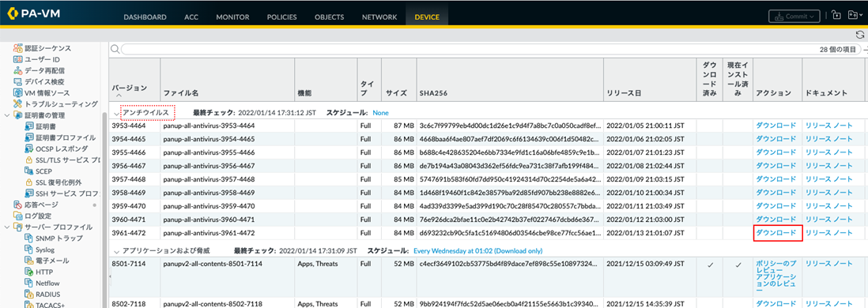Click ダウンロード for antivirus 3961-4472
This screenshot has width=868, height=308.
[776, 233]
